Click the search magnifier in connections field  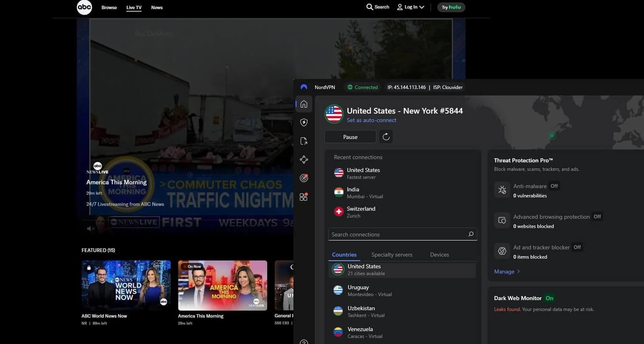pos(471,234)
